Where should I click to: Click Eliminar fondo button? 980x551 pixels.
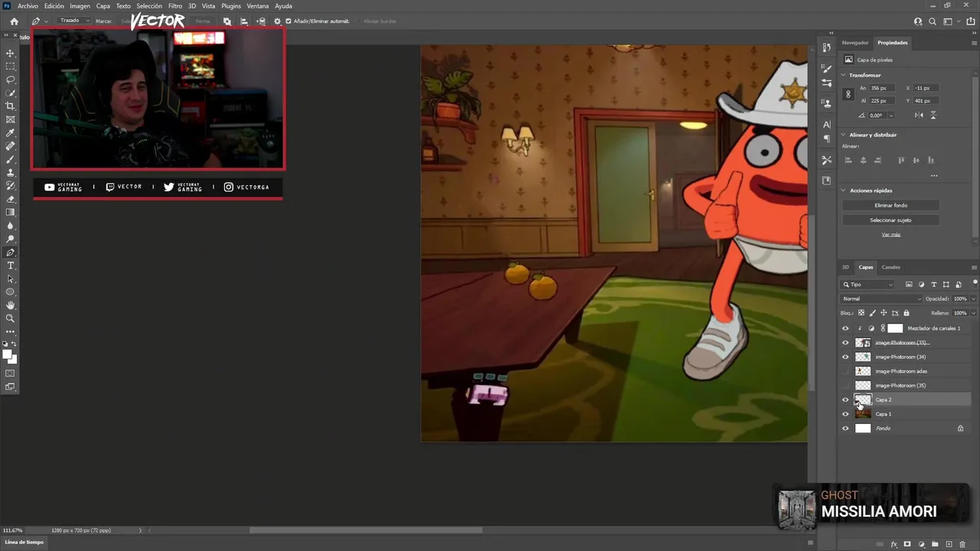pos(890,205)
